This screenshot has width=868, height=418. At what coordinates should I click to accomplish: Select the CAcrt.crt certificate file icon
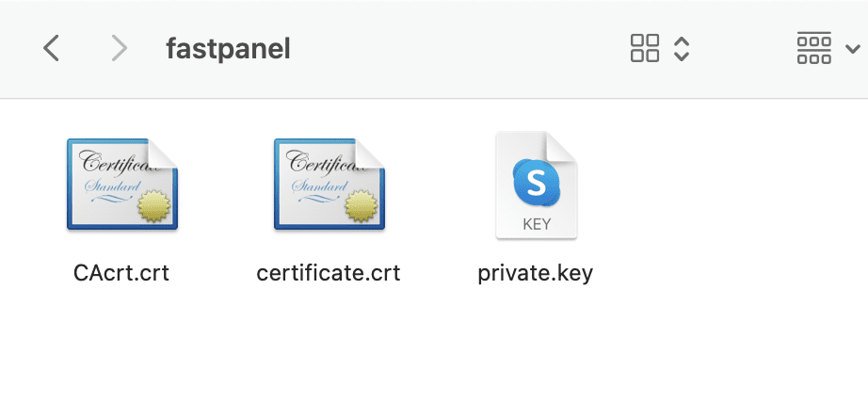121,185
